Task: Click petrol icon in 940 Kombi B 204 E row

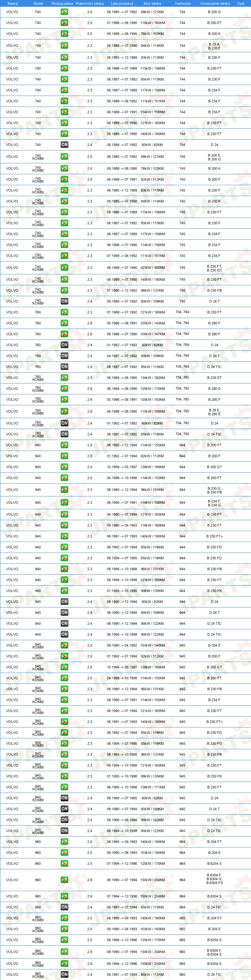Action: (x=64, y=645)
